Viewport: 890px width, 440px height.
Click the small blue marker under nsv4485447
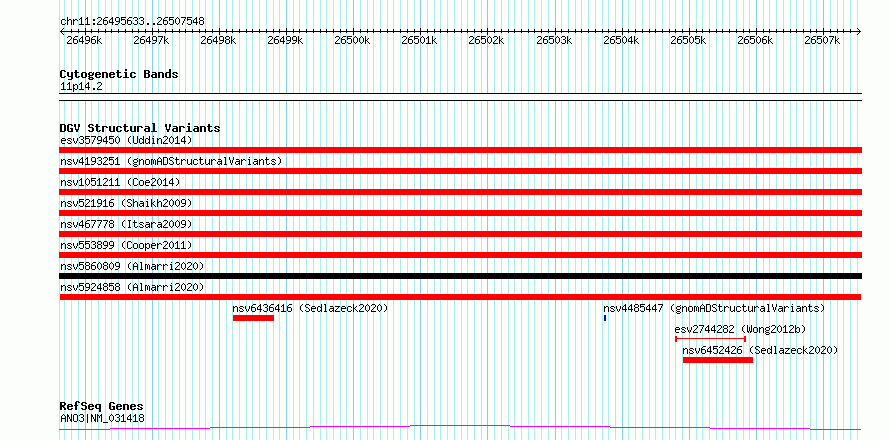605,318
